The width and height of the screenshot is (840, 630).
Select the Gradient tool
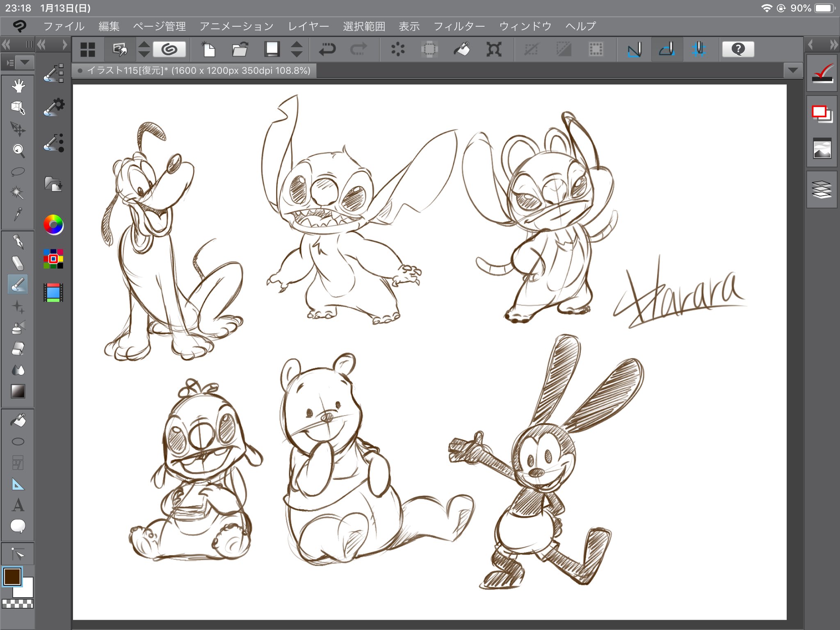(x=18, y=391)
